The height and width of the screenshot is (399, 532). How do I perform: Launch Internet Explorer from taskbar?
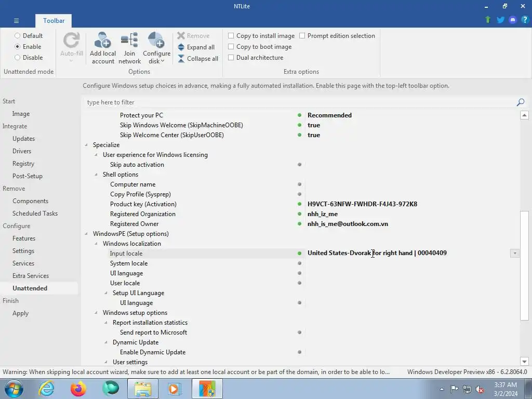[x=46, y=389]
